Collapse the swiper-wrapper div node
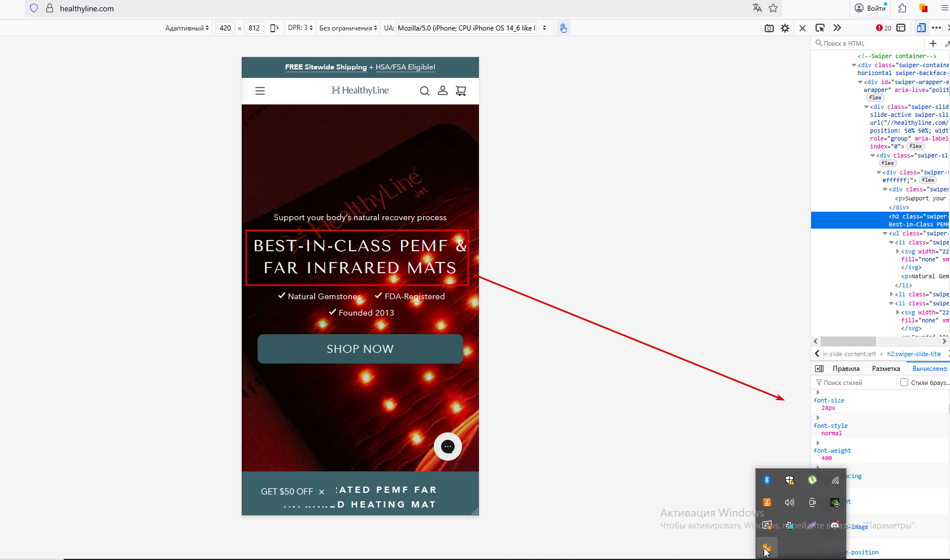Viewport: 950px width, 560px height. pos(860,82)
